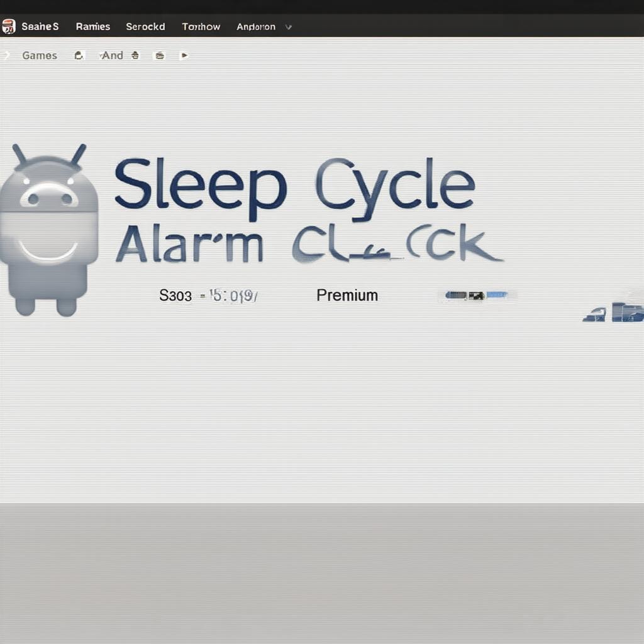Click the Andoron menu item
The width and height of the screenshot is (644, 644).
255,27
